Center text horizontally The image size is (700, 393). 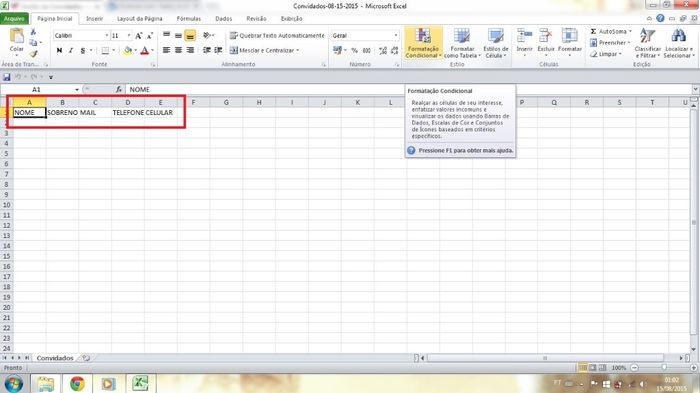(178, 50)
